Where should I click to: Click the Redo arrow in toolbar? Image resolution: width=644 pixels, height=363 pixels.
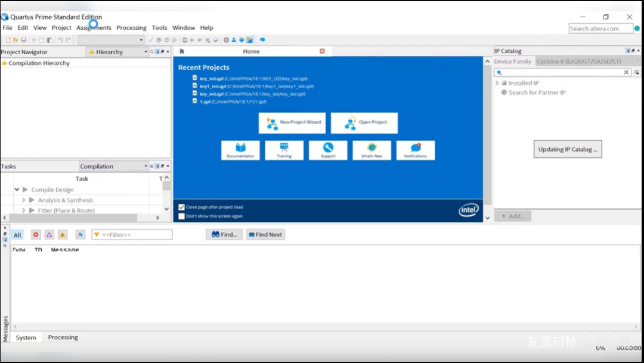pyautogui.click(x=68, y=40)
